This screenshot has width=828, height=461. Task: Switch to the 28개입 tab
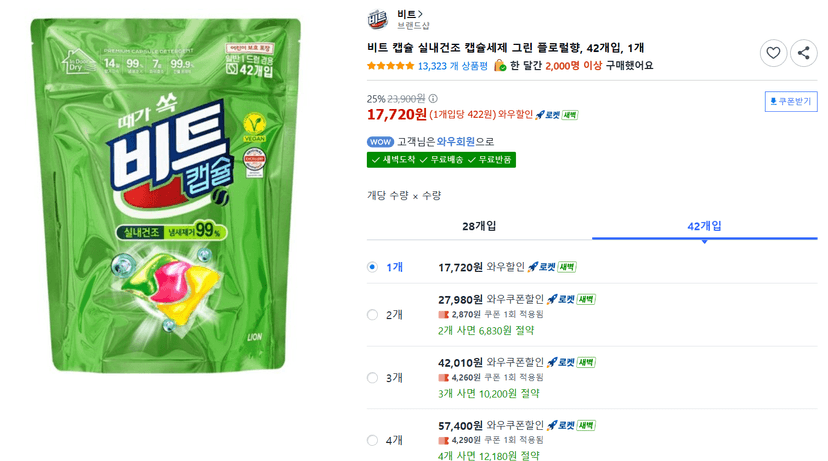[479, 226]
